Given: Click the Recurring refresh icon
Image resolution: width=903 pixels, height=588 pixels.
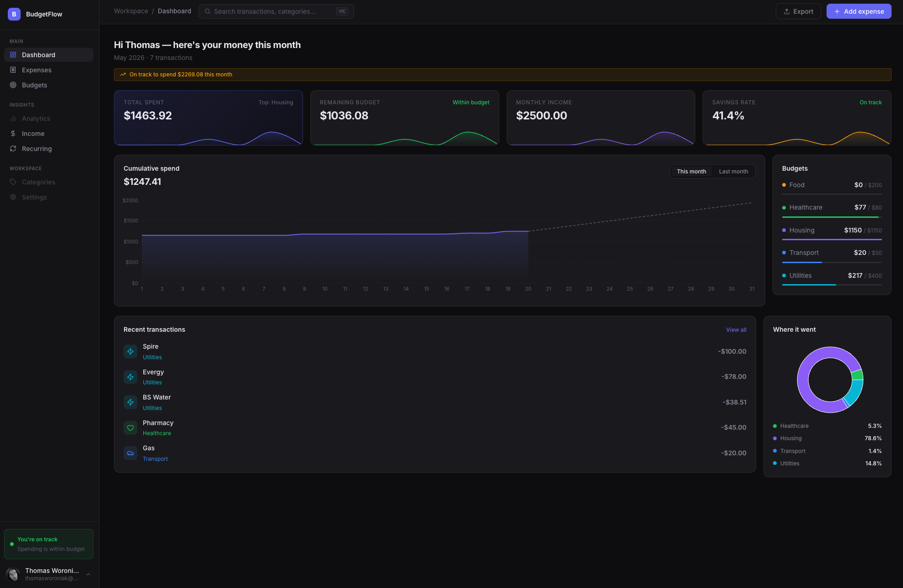Looking at the screenshot, I should point(13,149).
